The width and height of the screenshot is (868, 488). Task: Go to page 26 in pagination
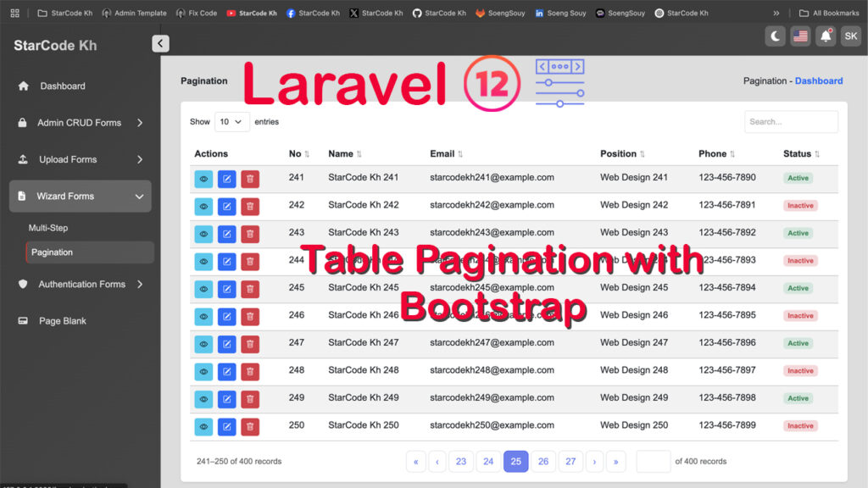(x=543, y=462)
